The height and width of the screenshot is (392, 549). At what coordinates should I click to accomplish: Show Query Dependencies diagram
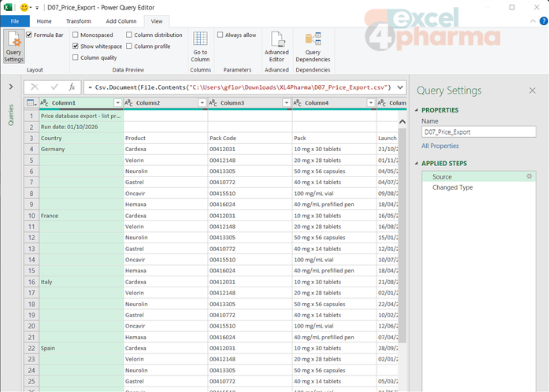tap(313, 46)
